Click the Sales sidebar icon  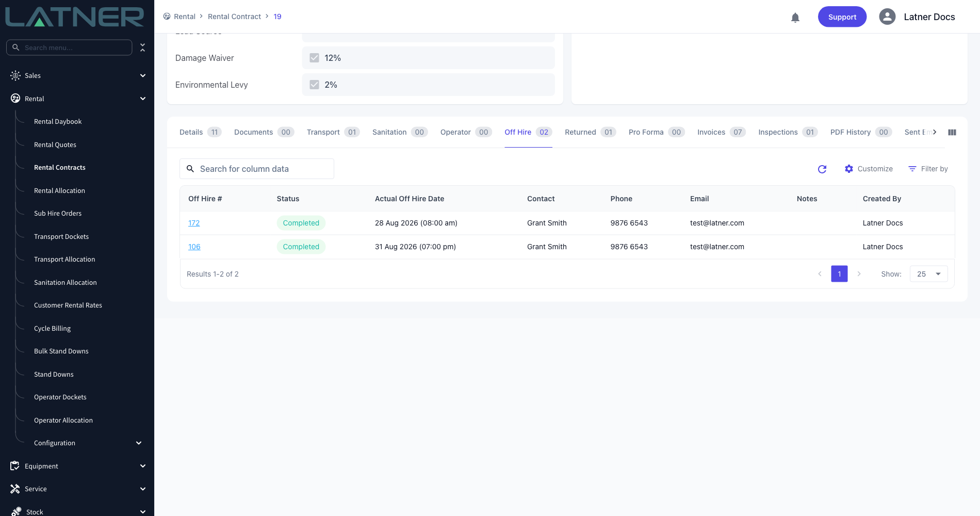click(15, 75)
